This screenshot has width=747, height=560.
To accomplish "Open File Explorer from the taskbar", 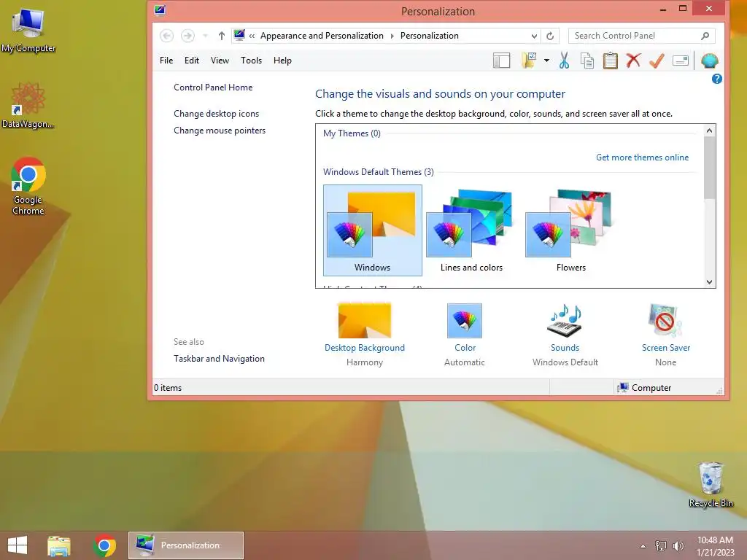I will pyautogui.click(x=59, y=545).
